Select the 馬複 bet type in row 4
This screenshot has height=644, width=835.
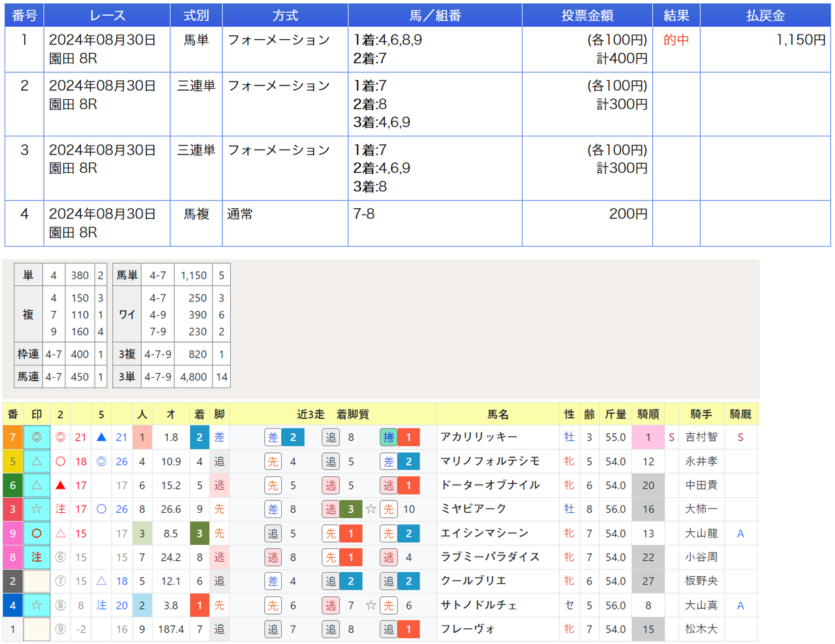click(196, 214)
